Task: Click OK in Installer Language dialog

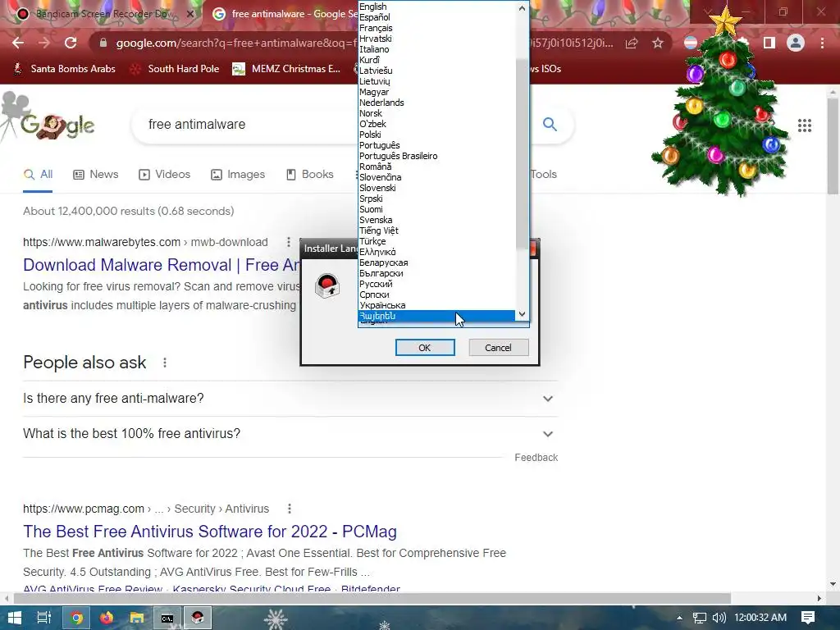Action: pos(425,348)
